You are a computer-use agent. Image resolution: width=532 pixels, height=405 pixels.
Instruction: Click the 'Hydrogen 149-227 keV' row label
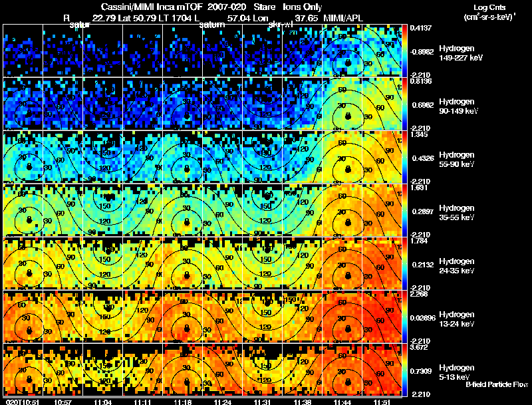point(461,53)
